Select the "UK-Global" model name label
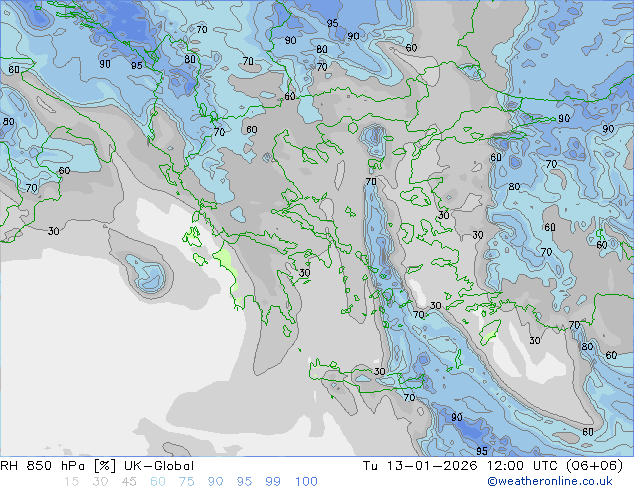The image size is (634, 490). pyautogui.click(x=159, y=466)
